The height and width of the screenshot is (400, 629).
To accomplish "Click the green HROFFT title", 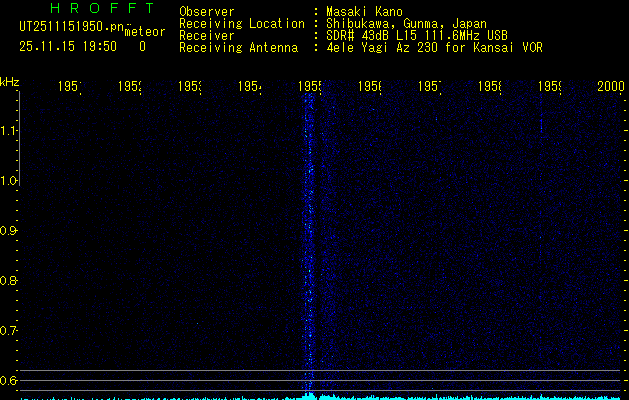I will tap(103, 8).
